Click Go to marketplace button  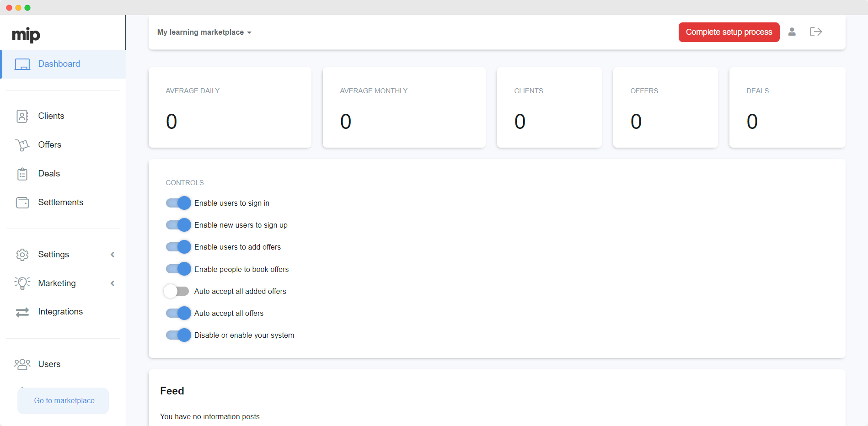click(x=63, y=401)
